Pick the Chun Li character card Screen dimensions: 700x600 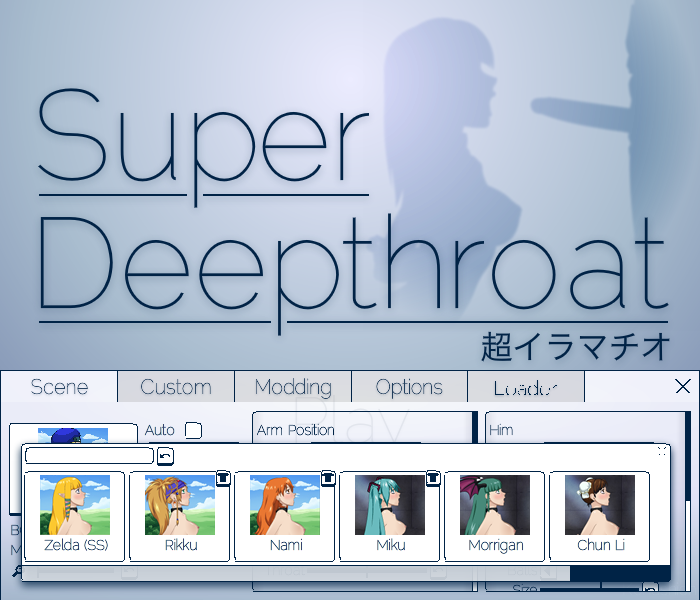pyautogui.click(x=600, y=516)
